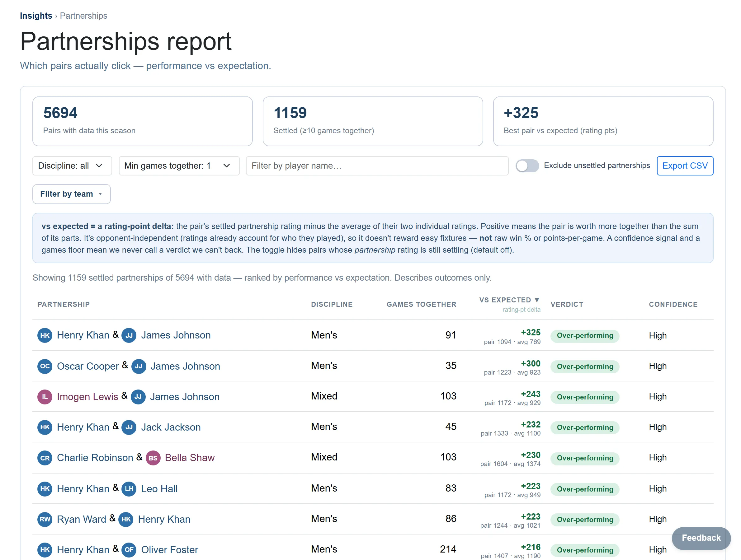Open Min games together dropdown

[x=179, y=166]
